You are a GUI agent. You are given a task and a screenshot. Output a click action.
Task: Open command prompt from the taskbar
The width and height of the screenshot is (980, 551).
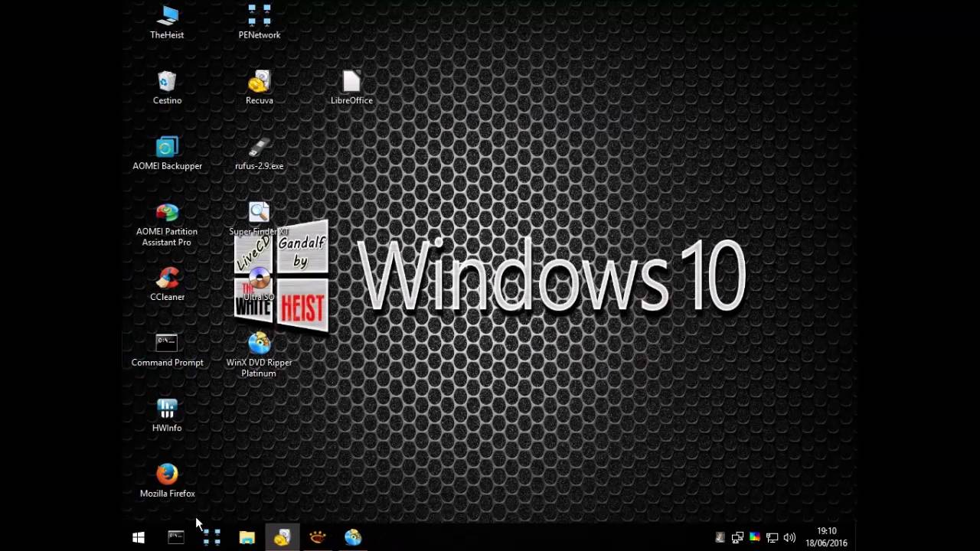176,538
